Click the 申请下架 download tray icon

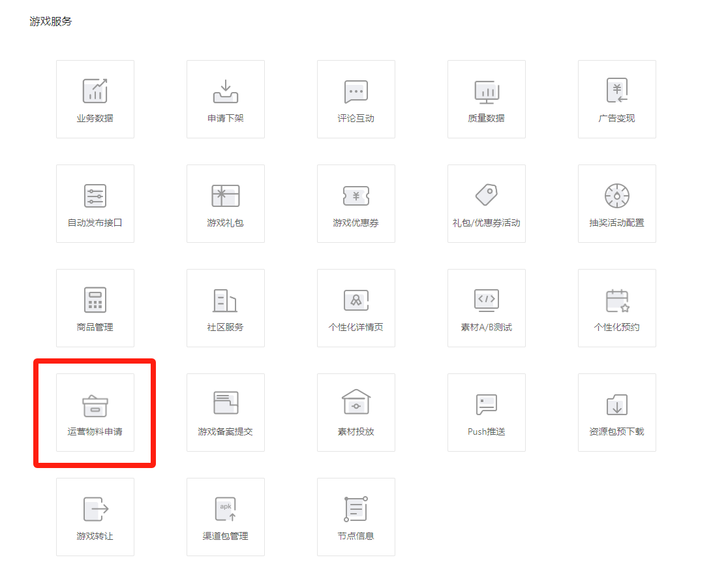226,91
